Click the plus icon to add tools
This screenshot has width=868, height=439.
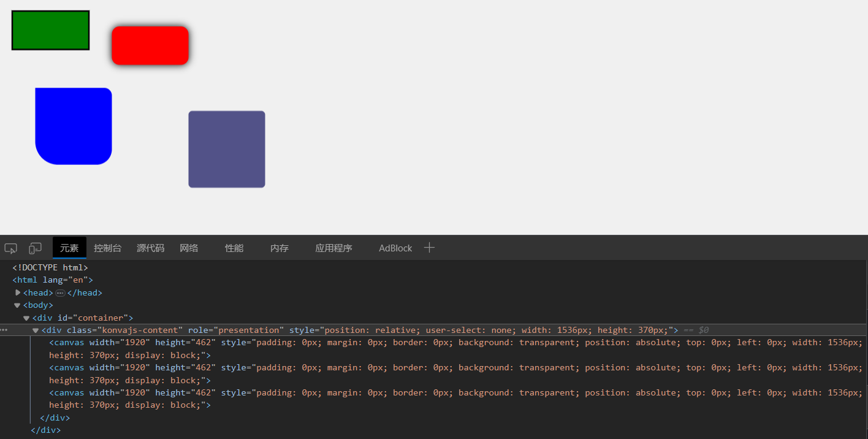430,248
